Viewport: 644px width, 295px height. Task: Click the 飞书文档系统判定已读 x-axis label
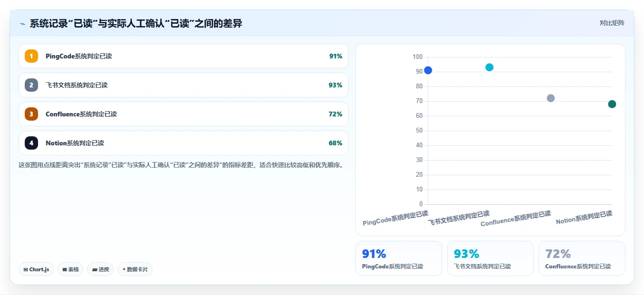click(x=459, y=218)
